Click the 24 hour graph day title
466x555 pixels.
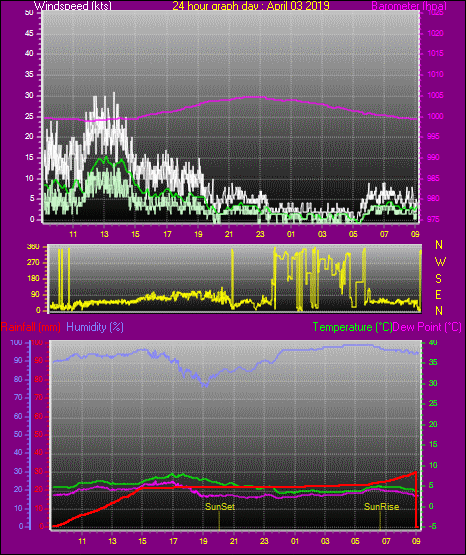pos(251,6)
